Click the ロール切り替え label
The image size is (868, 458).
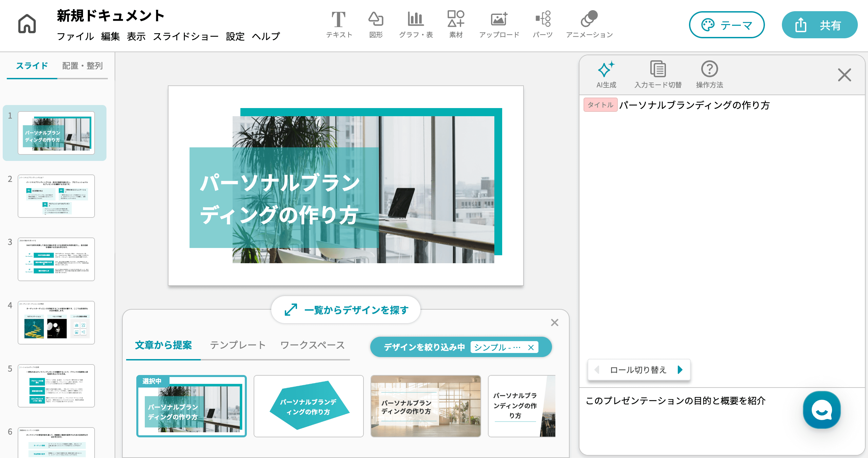pos(638,370)
